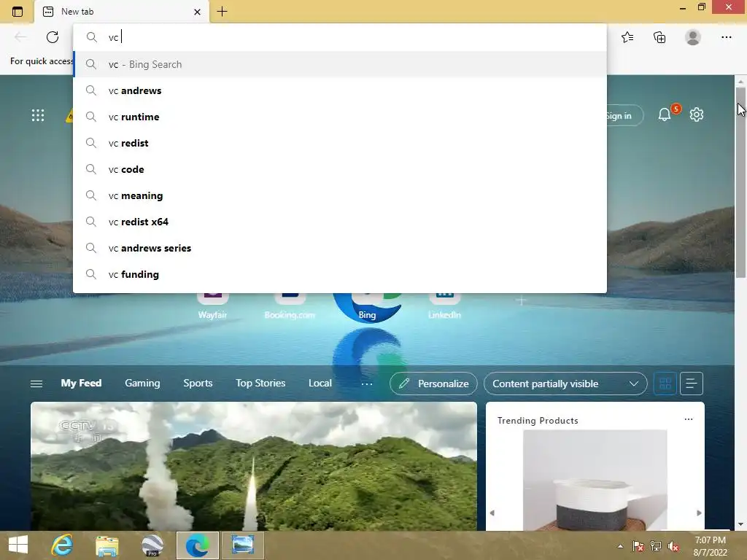Image resolution: width=747 pixels, height=560 pixels.
Task: Click the Sign in button
Action: tap(624, 116)
